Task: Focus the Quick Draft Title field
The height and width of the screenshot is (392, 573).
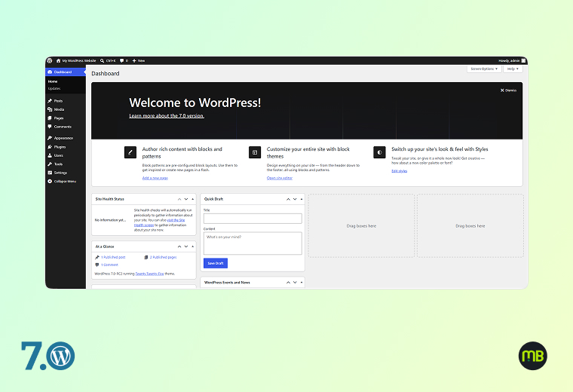Action: point(253,219)
